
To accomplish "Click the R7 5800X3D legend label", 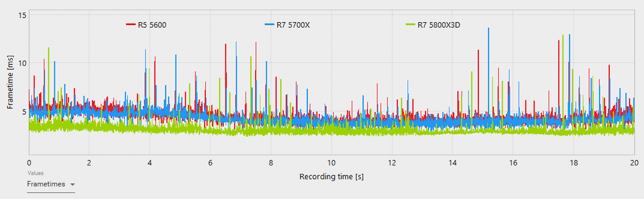I will point(439,25).
